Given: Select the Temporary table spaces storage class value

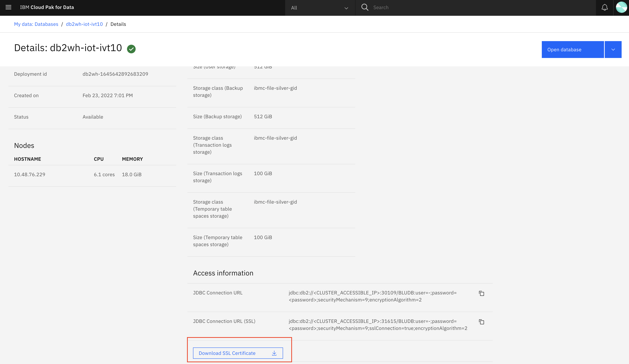Looking at the screenshot, I should click(x=275, y=202).
